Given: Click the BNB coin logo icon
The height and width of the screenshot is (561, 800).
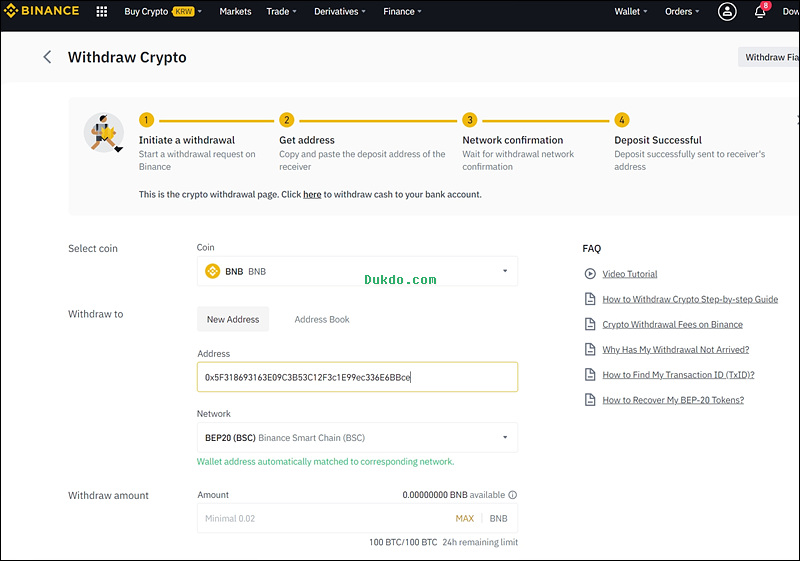Looking at the screenshot, I should click(x=212, y=271).
